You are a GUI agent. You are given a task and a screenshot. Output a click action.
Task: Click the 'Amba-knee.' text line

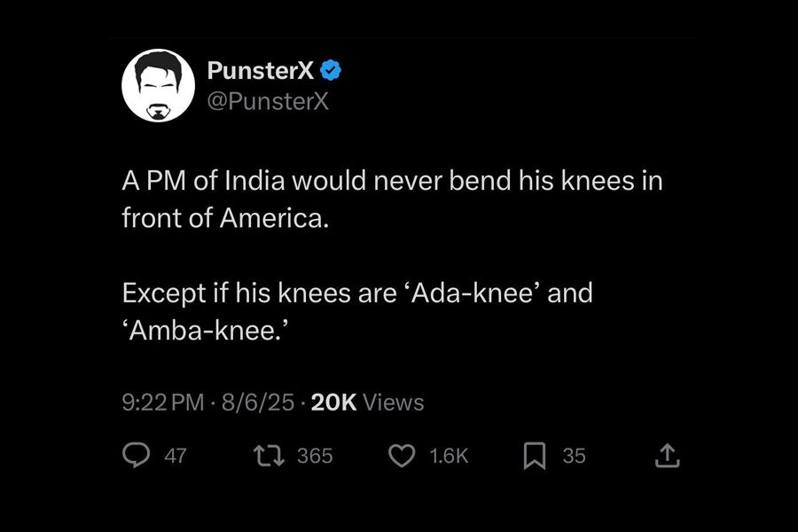[207, 330]
